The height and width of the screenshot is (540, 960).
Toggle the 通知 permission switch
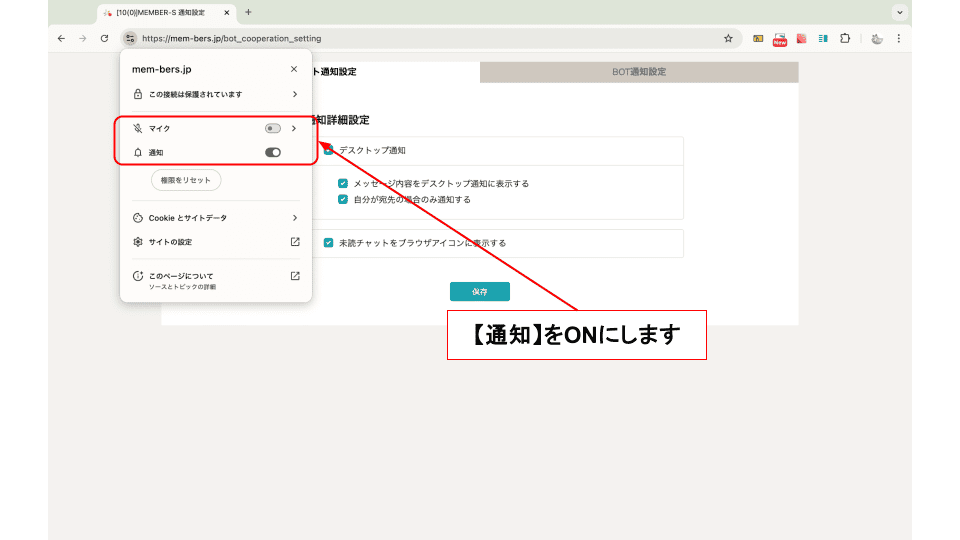tap(272, 152)
